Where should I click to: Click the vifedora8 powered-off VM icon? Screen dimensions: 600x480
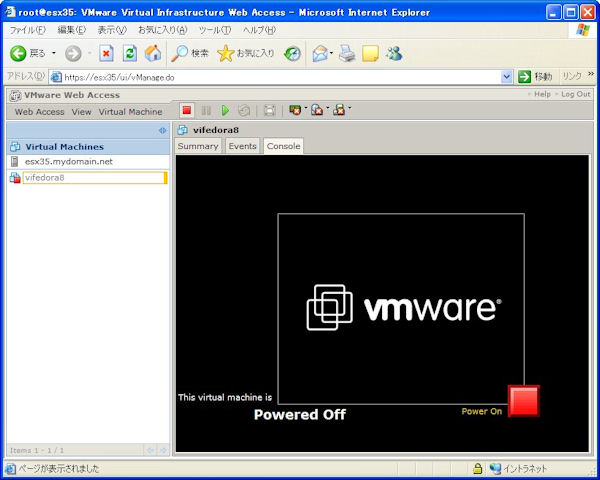(15, 178)
